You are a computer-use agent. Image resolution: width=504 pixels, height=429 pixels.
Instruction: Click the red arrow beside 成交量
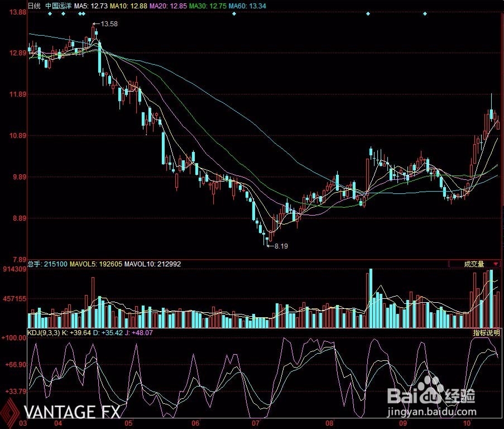[496, 264]
